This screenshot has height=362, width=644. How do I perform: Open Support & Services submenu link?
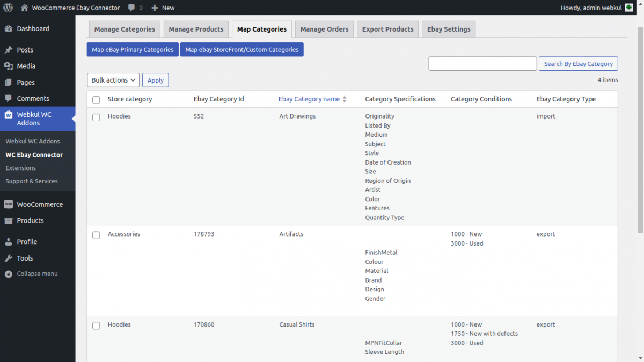click(32, 181)
